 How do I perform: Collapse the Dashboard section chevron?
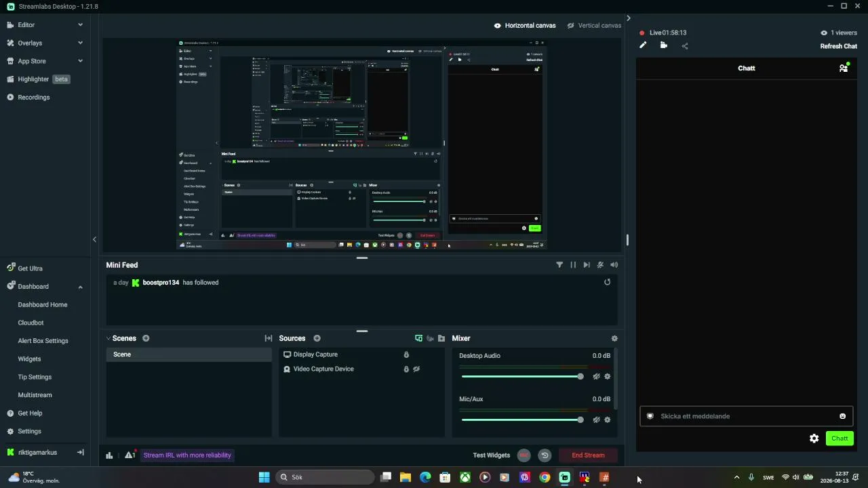pyautogui.click(x=80, y=287)
